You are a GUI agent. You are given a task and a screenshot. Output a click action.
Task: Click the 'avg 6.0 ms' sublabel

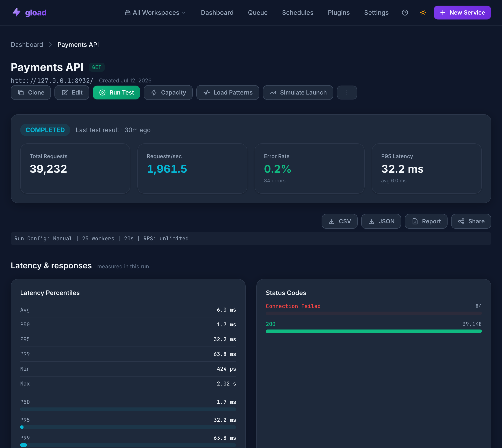[394, 181]
